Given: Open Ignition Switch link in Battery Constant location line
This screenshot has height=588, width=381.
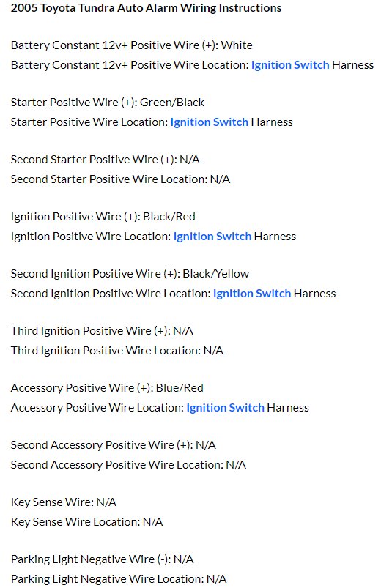Looking at the screenshot, I should (x=290, y=65).
